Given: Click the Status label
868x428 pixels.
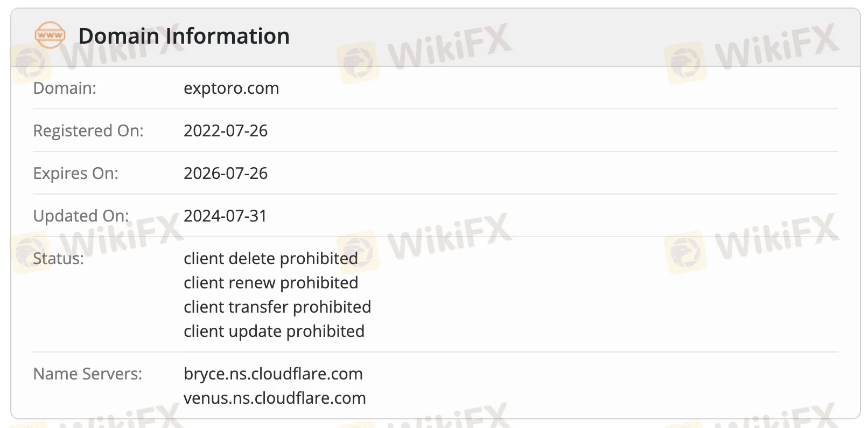Looking at the screenshot, I should coord(58,258).
